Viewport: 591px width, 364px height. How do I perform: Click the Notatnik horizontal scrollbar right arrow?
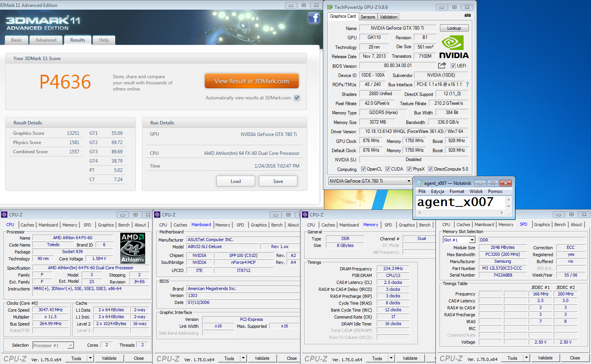click(x=502, y=213)
